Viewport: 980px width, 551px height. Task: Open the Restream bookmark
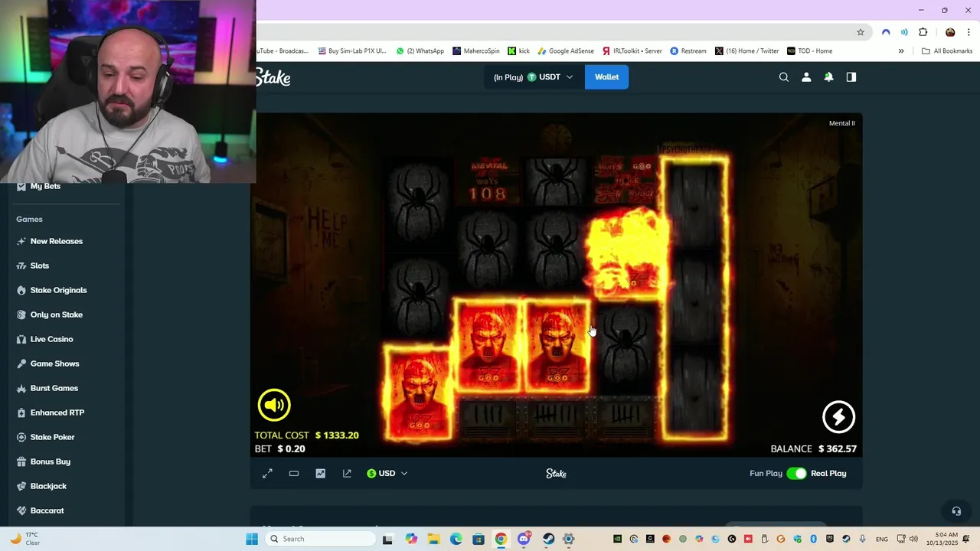688,51
